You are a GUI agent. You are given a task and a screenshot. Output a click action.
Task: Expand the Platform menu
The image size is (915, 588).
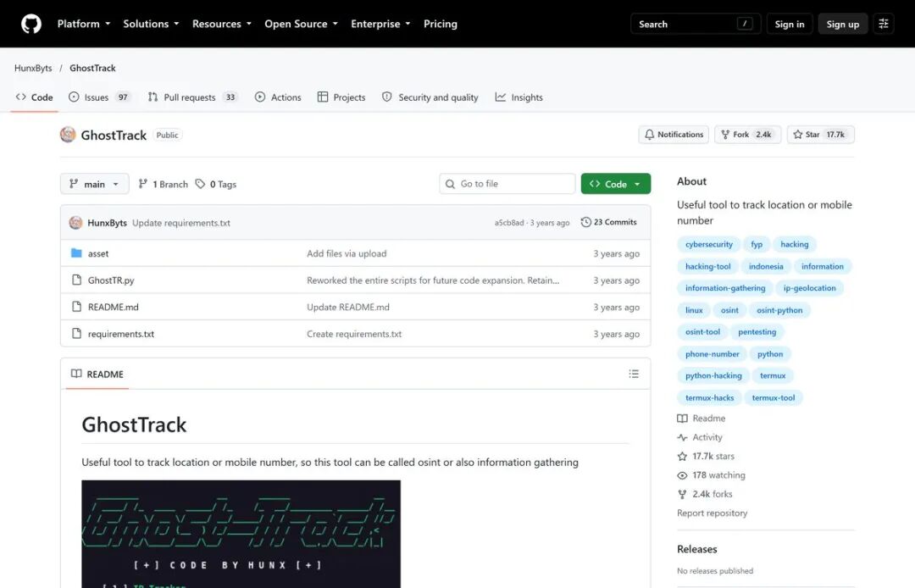[83, 24]
